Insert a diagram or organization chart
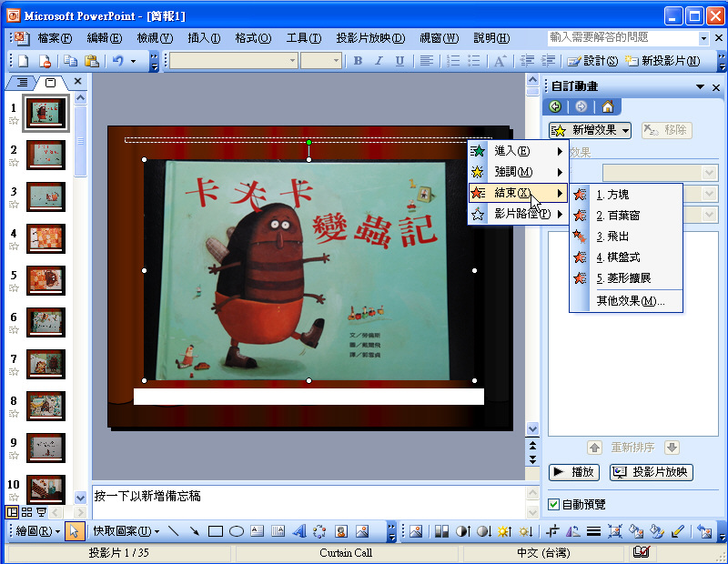The width and height of the screenshot is (728, 564). (x=320, y=530)
